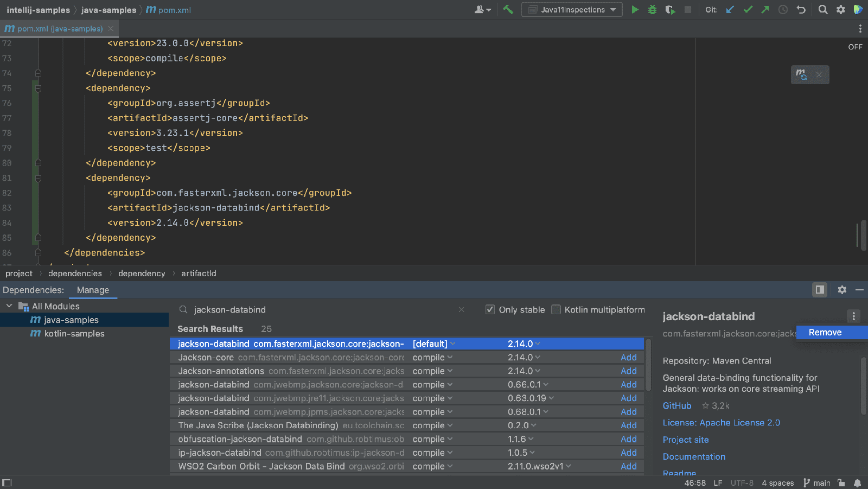Viewport: 868px width, 489px height.
Task: Open version dropdown 2.11.0.wso2v1
Action: tap(539, 466)
